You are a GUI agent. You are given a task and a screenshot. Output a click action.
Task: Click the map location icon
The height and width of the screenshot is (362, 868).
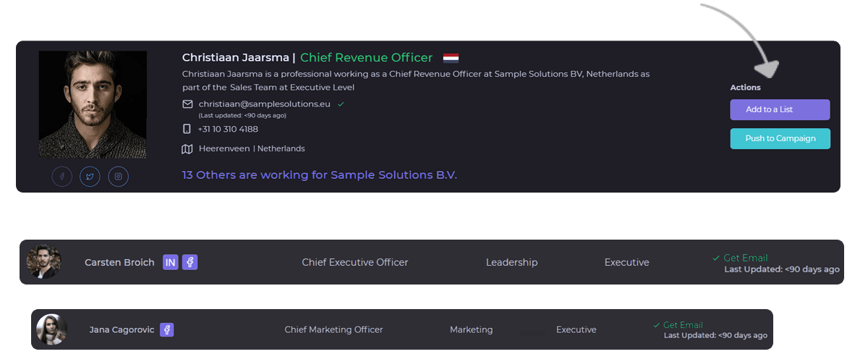point(187,149)
